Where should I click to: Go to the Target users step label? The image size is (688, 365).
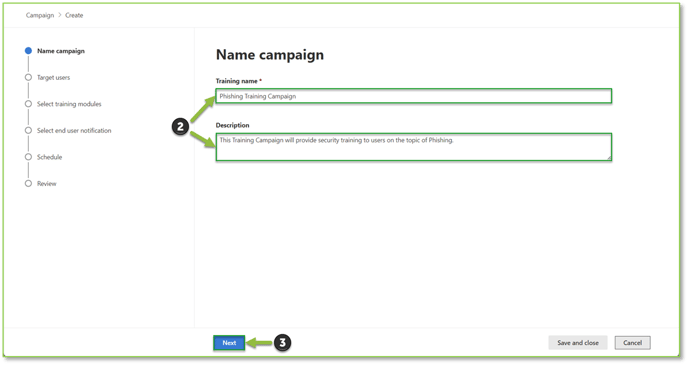[53, 78]
